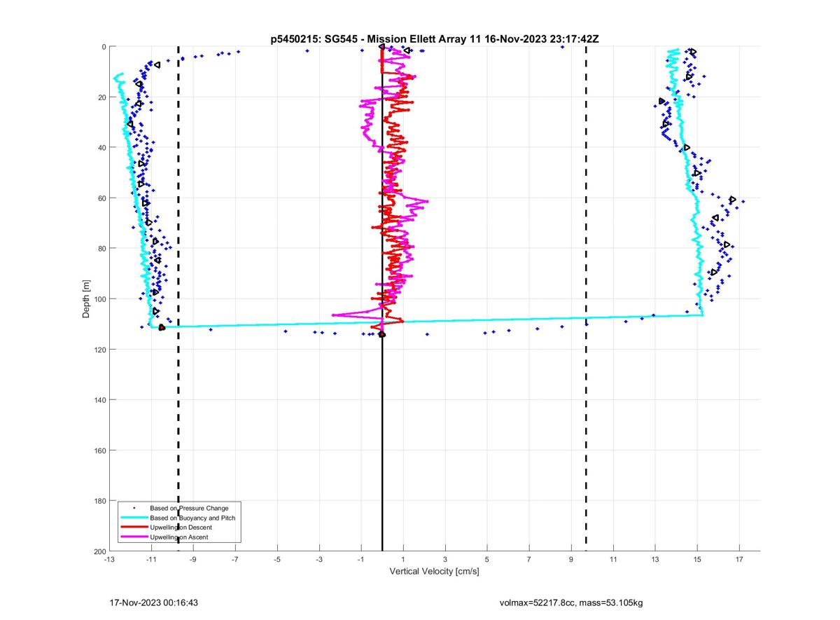
Task: Click the magenta ascent spike near 107 m depth
Action: [335, 315]
